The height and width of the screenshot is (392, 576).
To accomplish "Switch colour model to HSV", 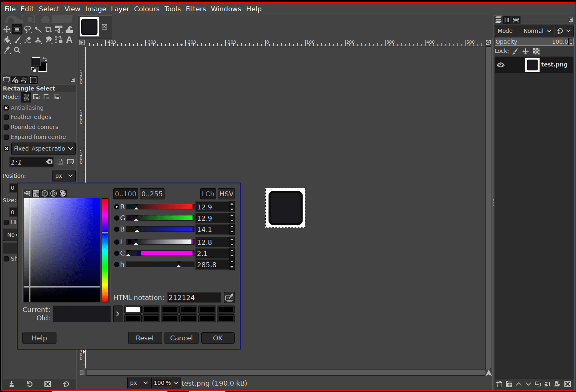I will 226,194.
